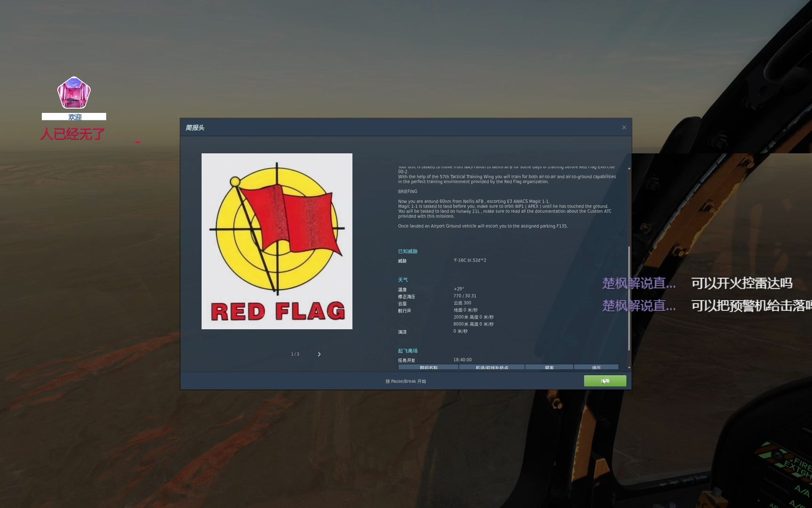Click the 简报头 dialog title
The image size is (812, 508).
click(x=195, y=127)
